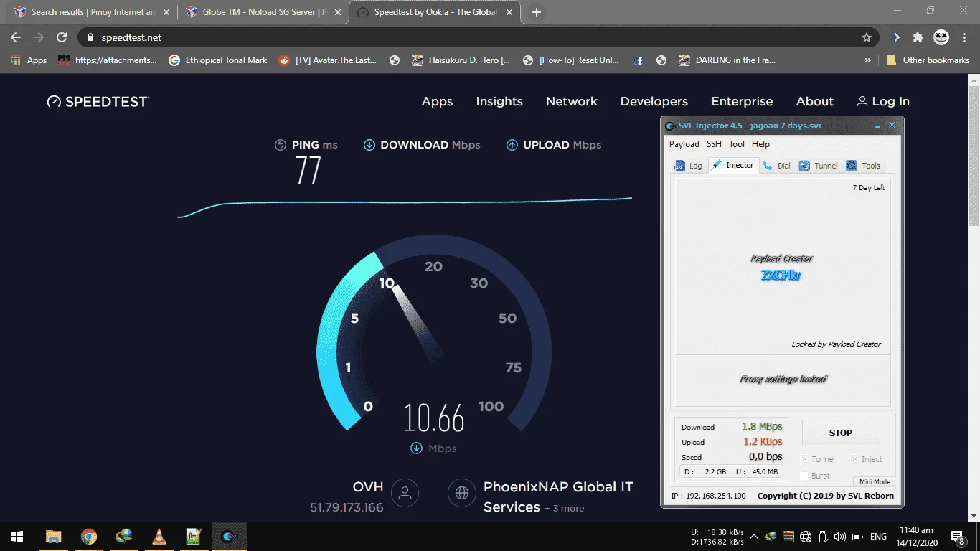Open the Tool menu in SVL Injector

[x=737, y=144]
